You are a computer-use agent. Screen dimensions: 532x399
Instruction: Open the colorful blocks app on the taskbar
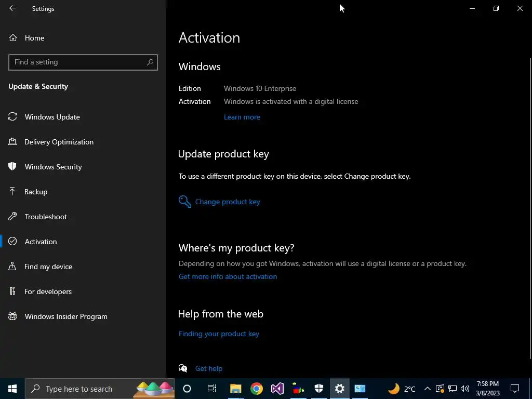298,389
